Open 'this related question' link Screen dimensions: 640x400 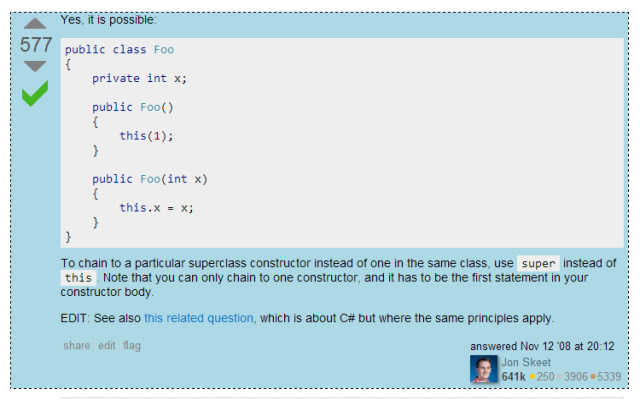(199, 318)
